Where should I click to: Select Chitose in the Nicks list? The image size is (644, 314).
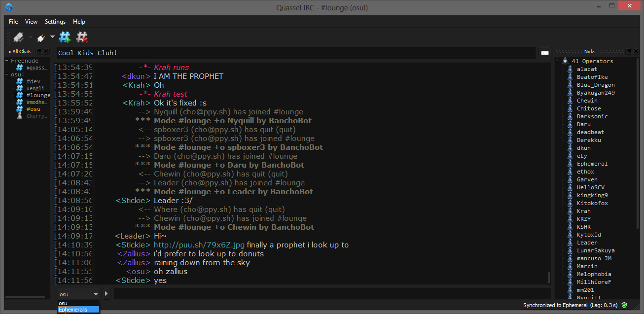[589, 108]
